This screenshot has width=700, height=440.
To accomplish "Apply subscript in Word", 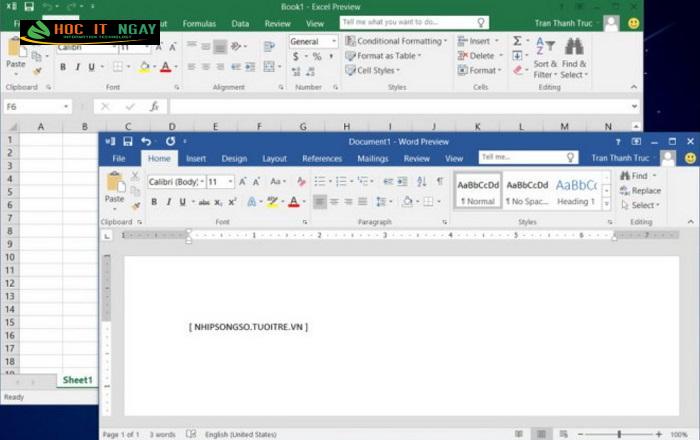I will pos(218,202).
